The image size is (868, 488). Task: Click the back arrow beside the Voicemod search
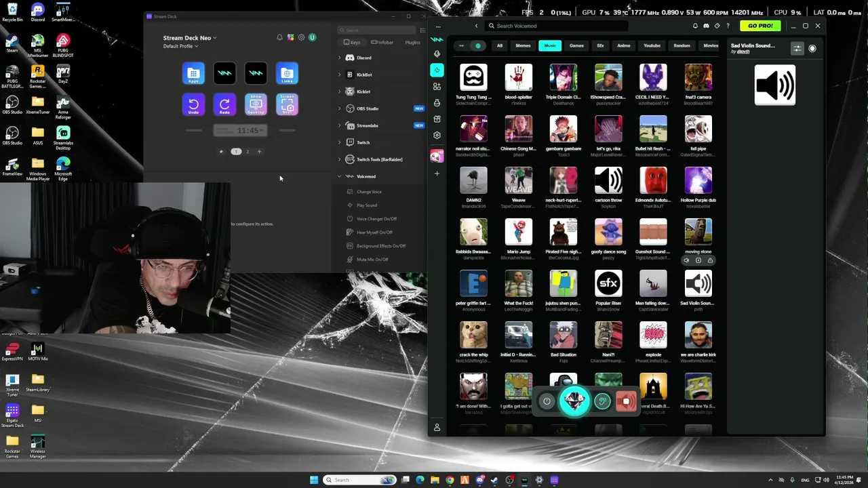pyautogui.click(x=476, y=26)
